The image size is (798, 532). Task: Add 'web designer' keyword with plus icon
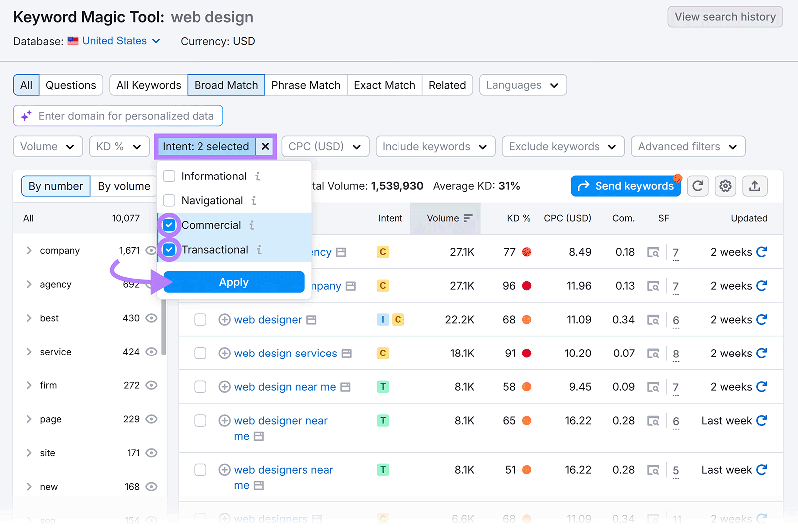coord(225,320)
